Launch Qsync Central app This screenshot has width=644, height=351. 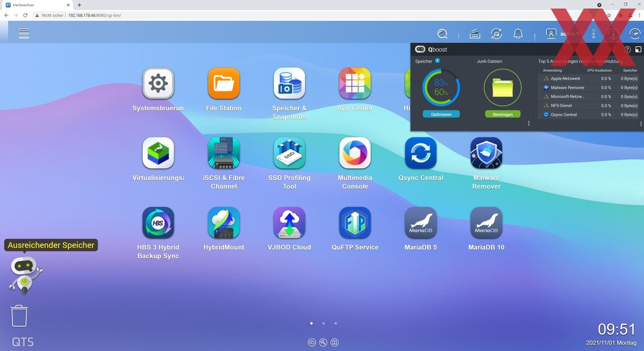420,153
